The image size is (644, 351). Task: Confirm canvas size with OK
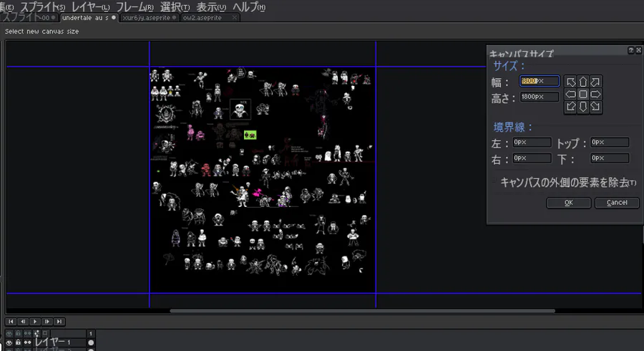coord(568,203)
